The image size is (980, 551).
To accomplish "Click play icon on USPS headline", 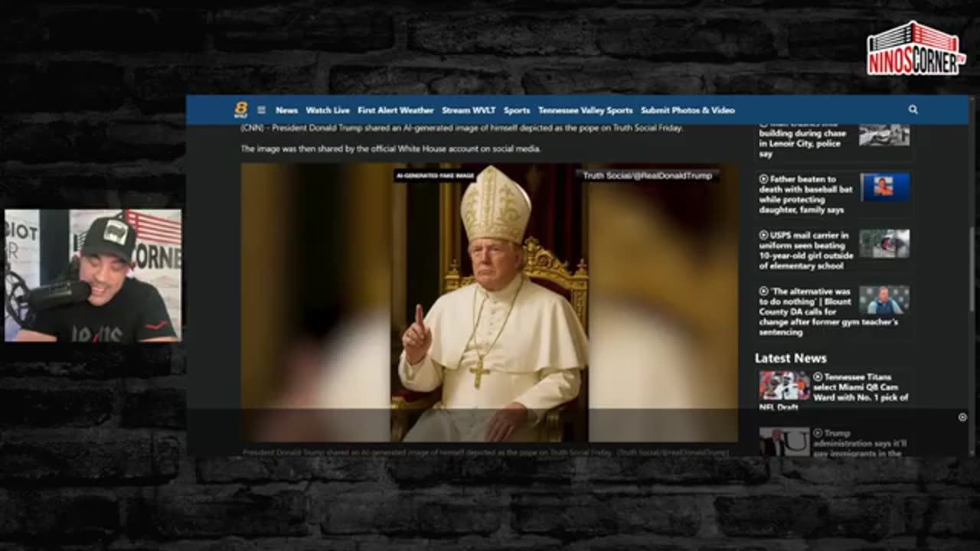I will click(763, 236).
